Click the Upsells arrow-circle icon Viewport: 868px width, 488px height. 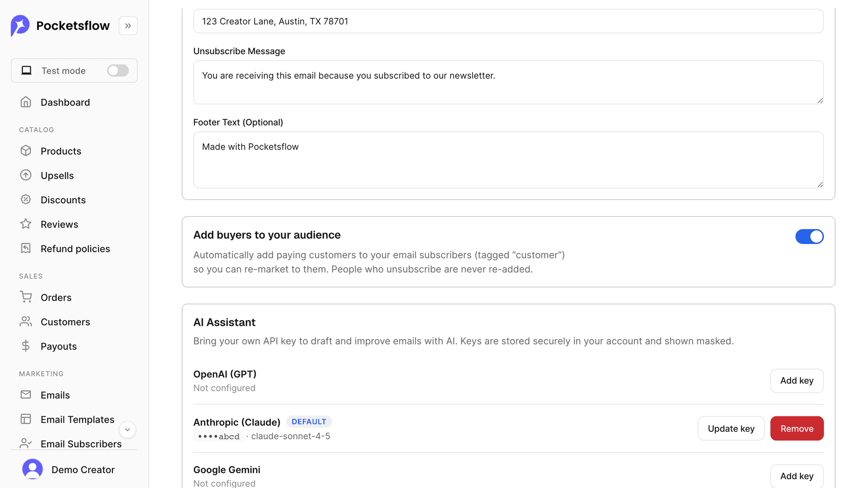(x=26, y=175)
